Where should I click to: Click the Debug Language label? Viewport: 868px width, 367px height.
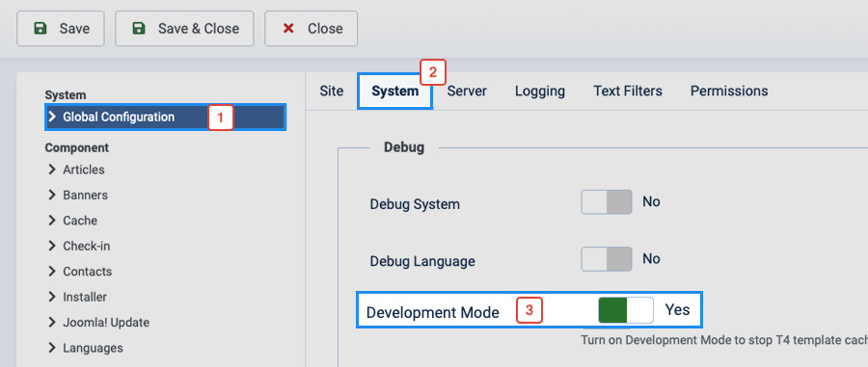pyautogui.click(x=422, y=261)
